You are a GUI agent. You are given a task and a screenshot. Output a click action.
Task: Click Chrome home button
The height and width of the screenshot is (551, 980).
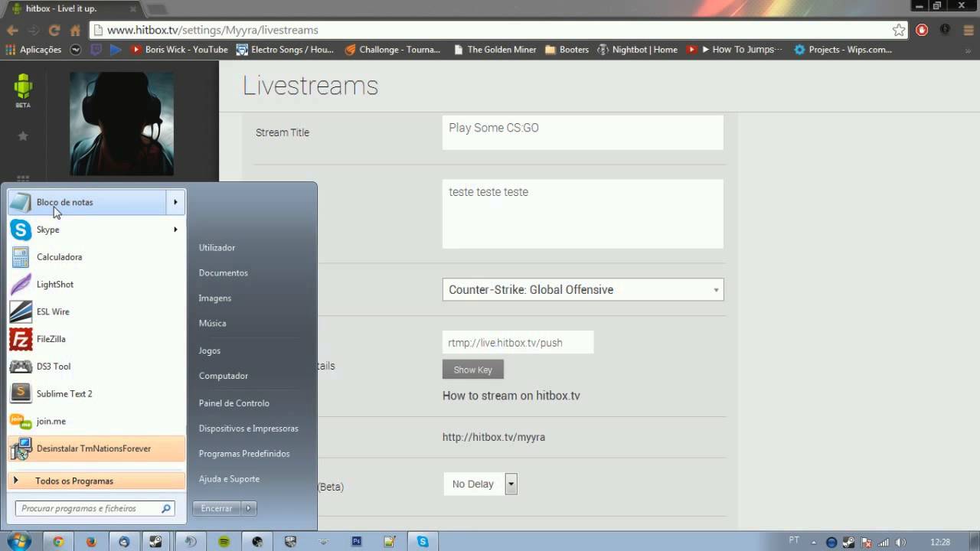coord(75,30)
